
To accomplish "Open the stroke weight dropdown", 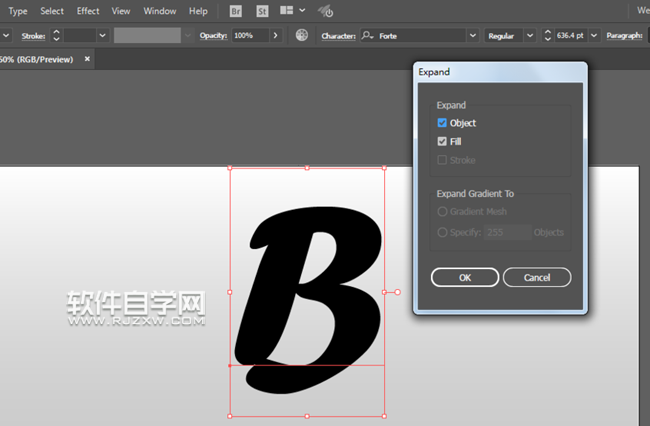I will [101, 35].
